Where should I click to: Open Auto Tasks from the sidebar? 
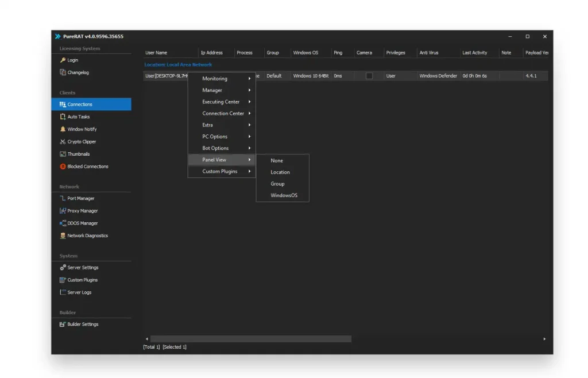coord(78,117)
